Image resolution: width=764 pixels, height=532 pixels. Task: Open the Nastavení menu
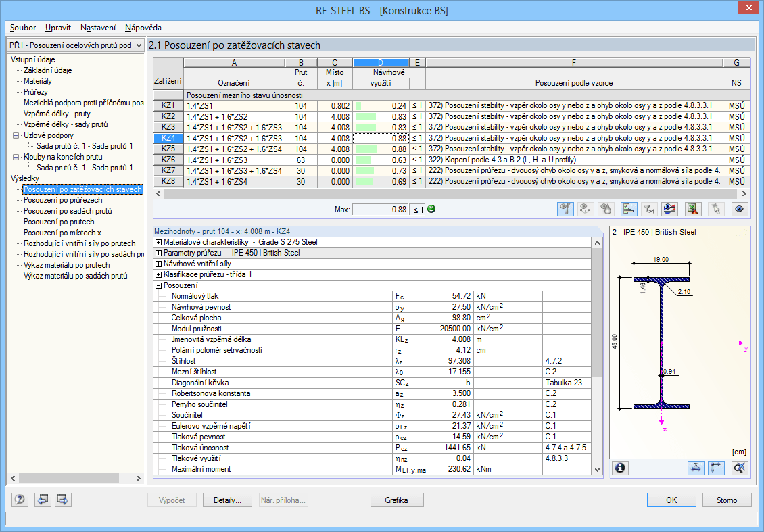(x=97, y=28)
